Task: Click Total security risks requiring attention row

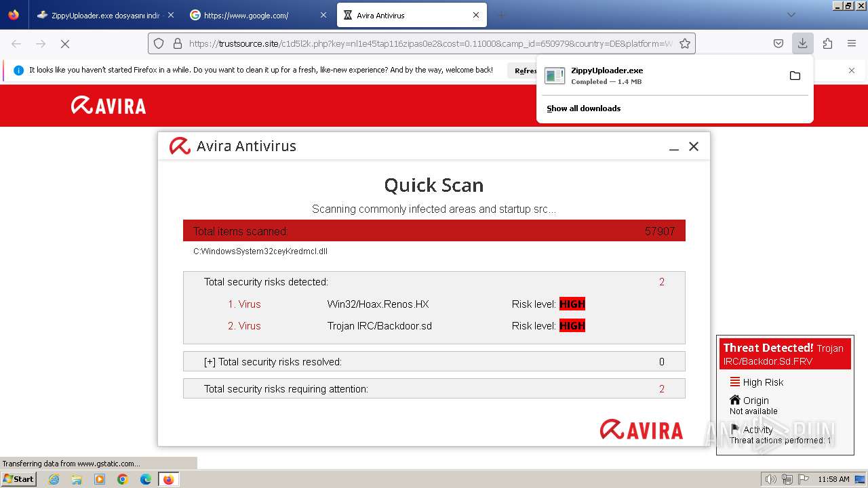Action: [434, 389]
